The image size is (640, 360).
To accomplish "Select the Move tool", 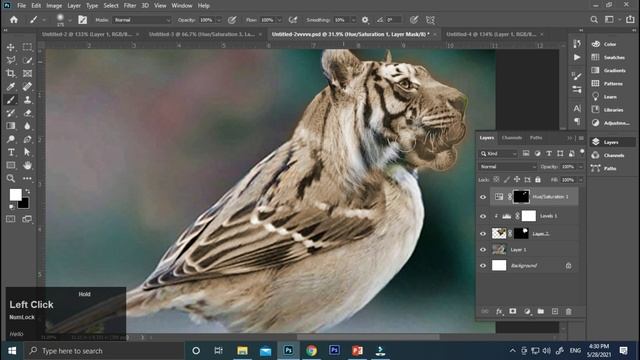I will 11,47.
